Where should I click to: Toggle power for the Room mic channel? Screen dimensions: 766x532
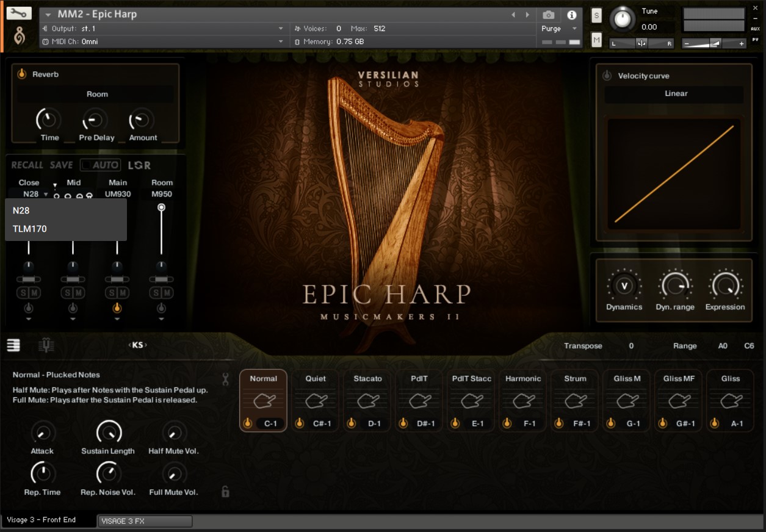click(161, 308)
